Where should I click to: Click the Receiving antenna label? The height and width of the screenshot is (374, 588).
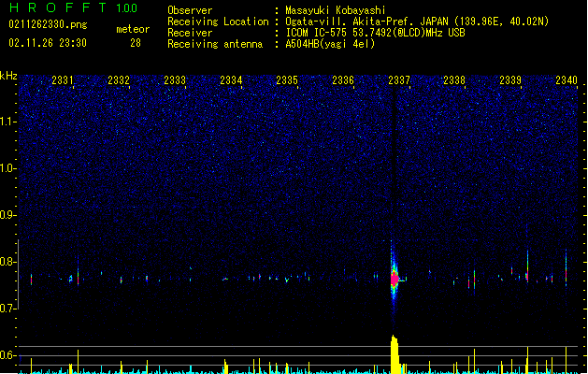coord(215,44)
